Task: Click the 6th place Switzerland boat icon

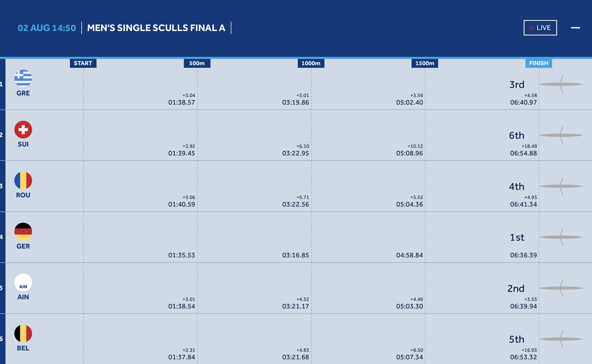Action: (x=561, y=135)
